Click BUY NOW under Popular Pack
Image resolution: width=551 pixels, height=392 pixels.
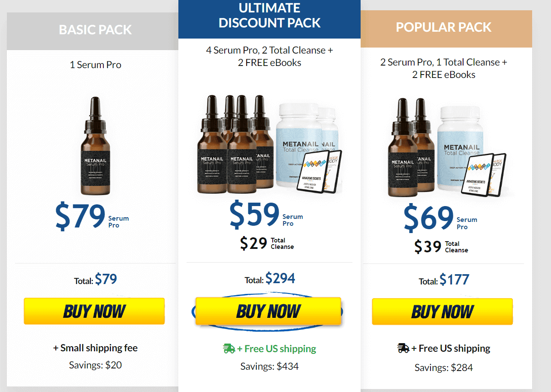pos(442,311)
